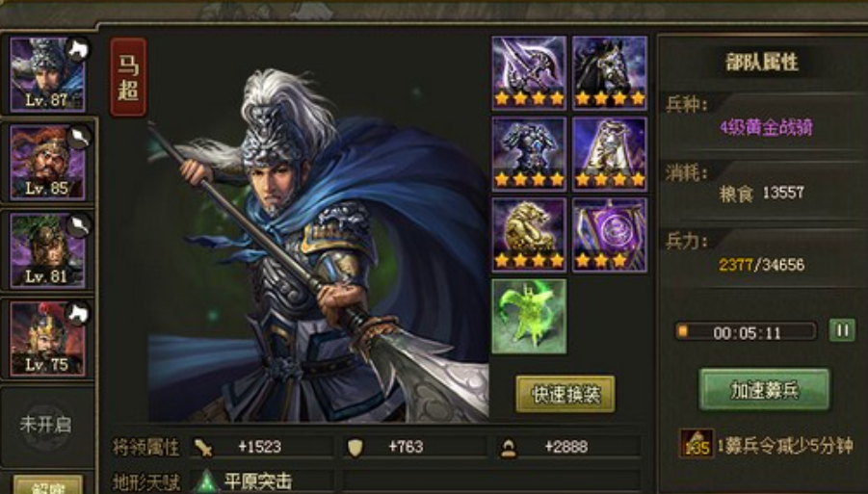Pause the recruitment timer
868x494 pixels.
point(842,331)
